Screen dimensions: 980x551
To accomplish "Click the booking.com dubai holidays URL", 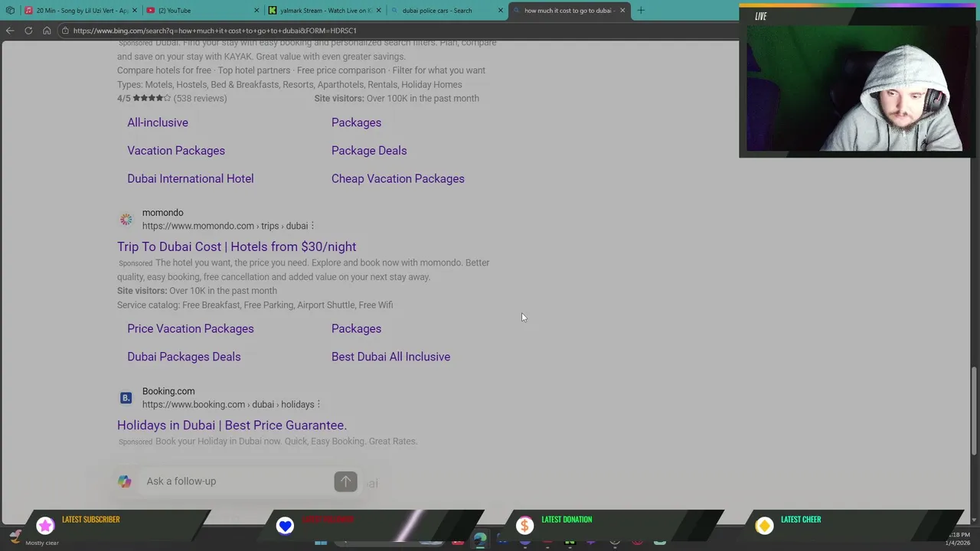I will pos(228,404).
